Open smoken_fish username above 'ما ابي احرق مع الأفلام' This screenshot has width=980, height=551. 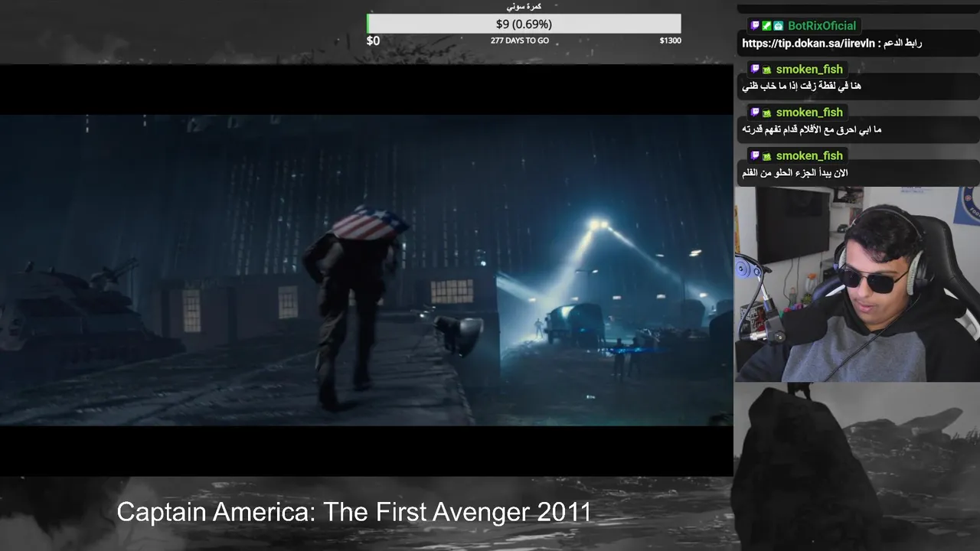point(809,112)
